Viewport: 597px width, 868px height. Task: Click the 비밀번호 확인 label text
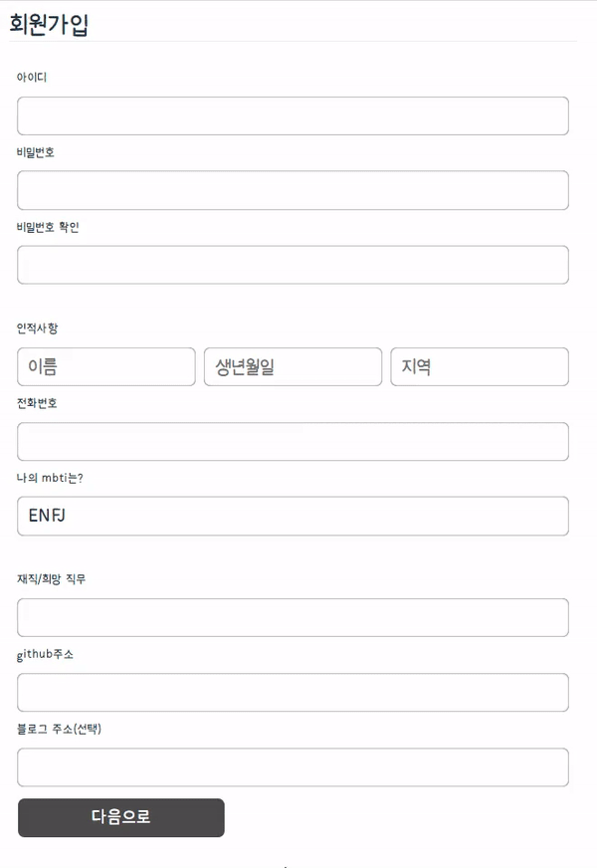pyautogui.click(x=48, y=227)
